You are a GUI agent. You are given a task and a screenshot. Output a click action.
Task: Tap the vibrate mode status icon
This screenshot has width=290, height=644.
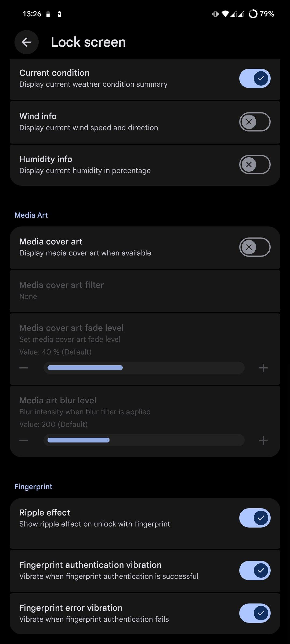[x=215, y=14]
